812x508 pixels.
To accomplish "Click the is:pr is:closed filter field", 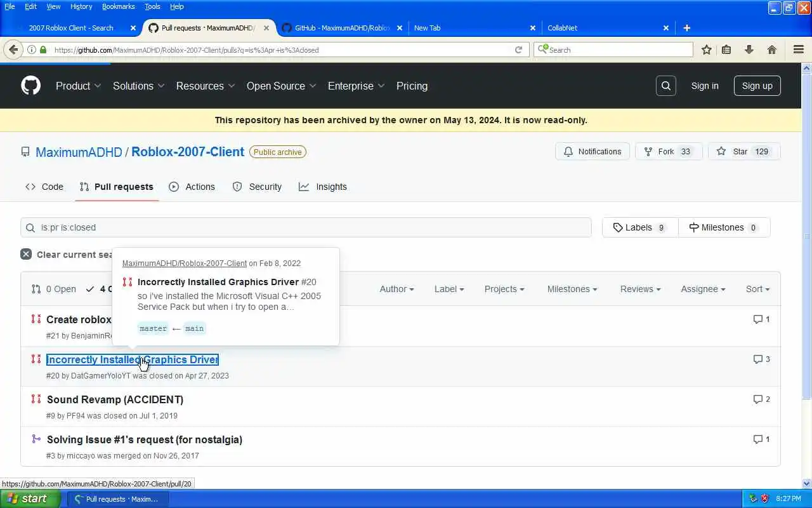I will click(306, 227).
